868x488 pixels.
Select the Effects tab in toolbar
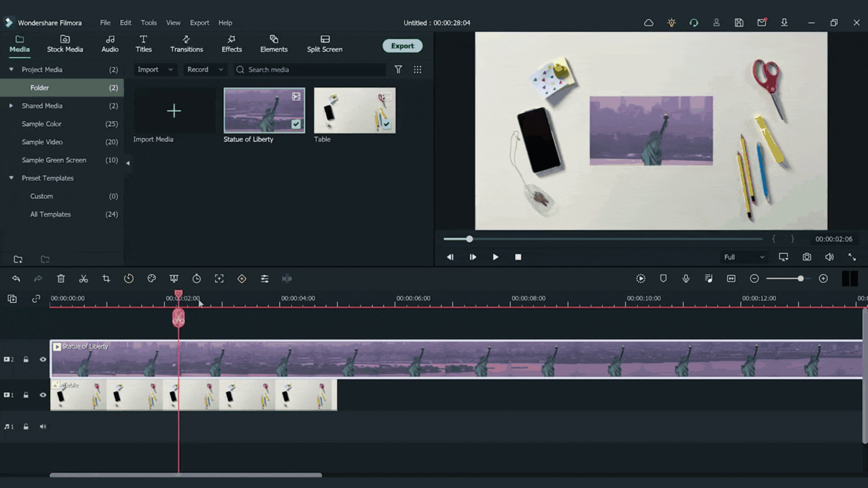point(231,43)
